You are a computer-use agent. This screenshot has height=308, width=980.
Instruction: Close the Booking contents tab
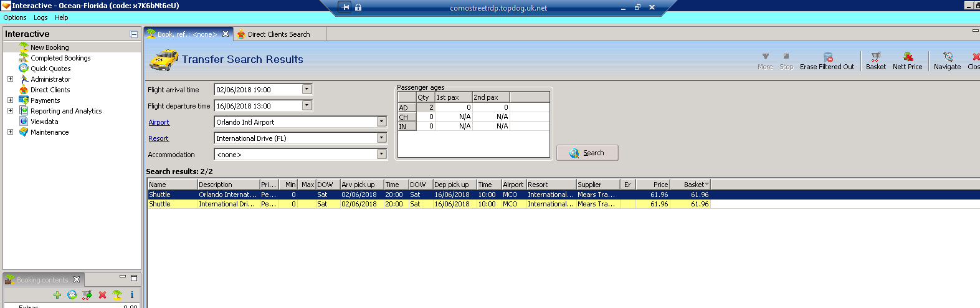click(x=77, y=279)
